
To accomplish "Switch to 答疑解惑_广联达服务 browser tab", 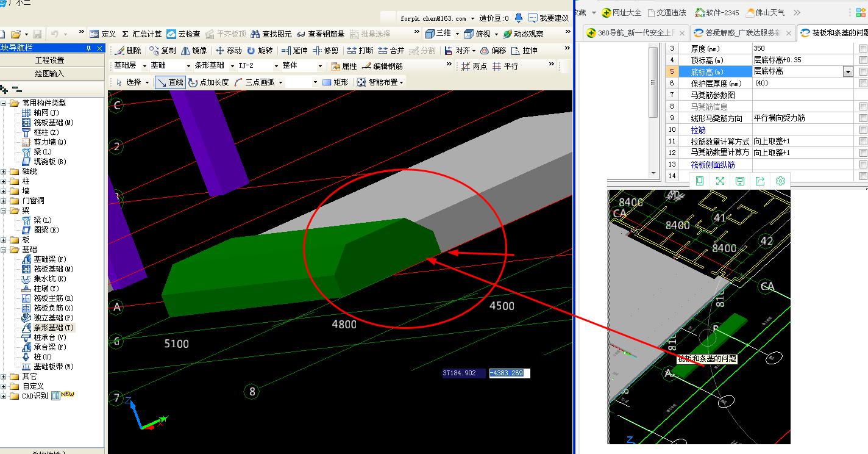I will (x=743, y=33).
